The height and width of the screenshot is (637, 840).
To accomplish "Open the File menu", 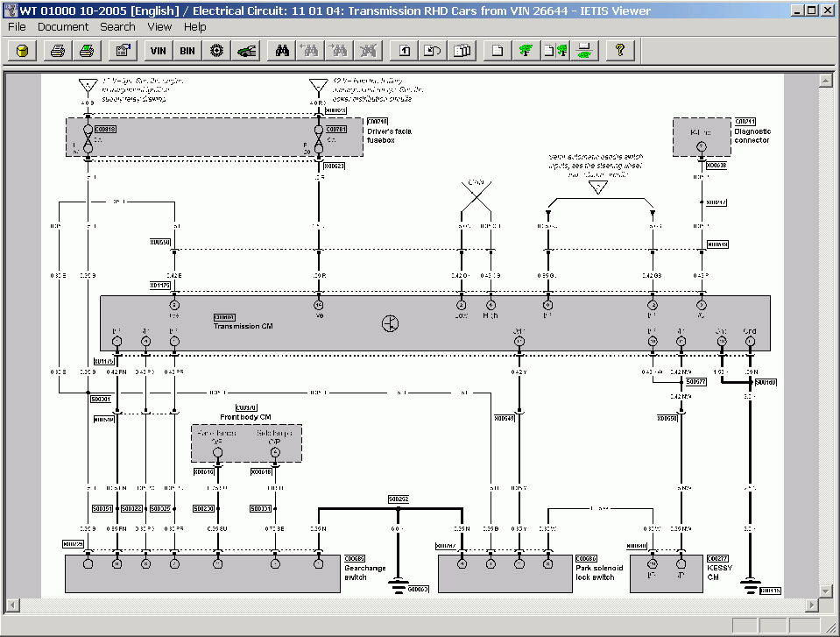I will pyautogui.click(x=18, y=27).
